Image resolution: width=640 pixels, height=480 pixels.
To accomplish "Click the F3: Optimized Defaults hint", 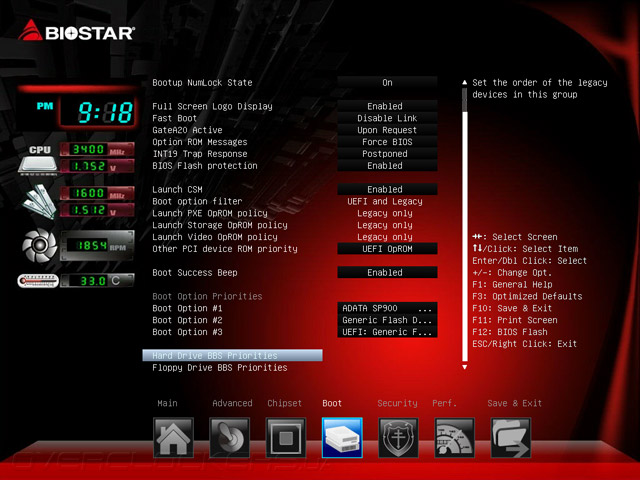I will (527, 296).
